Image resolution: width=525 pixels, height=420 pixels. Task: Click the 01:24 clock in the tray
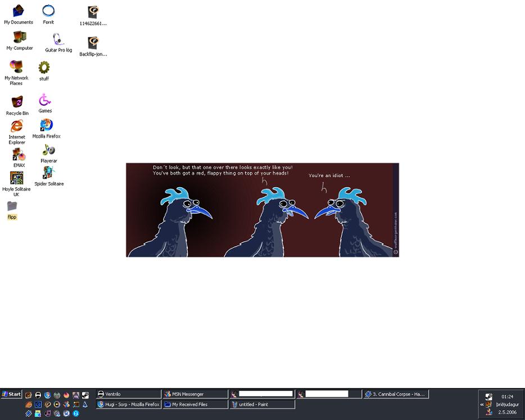pyautogui.click(x=507, y=396)
